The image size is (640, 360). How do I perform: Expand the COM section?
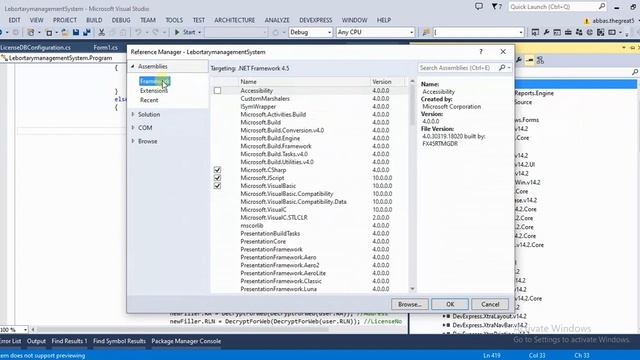[133, 128]
